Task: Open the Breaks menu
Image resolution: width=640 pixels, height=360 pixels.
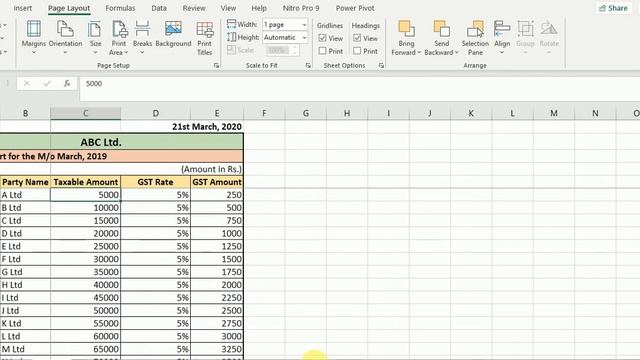Action: [x=142, y=38]
